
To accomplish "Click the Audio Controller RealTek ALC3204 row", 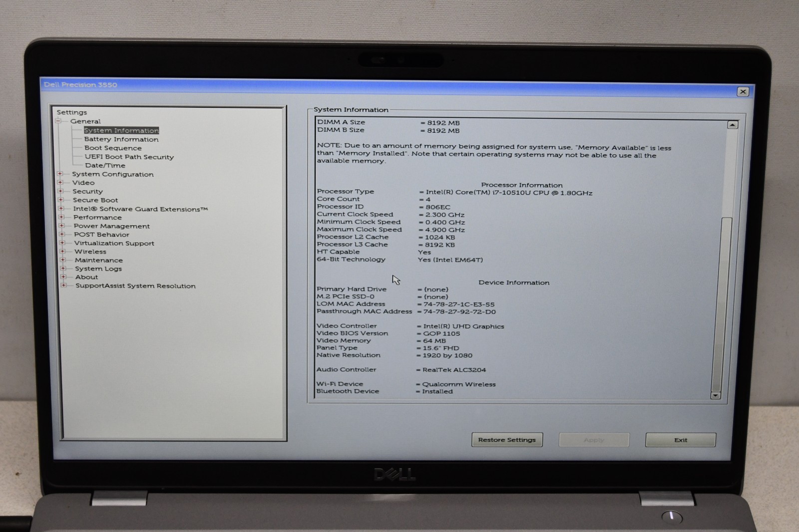I will pyautogui.click(x=401, y=370).
